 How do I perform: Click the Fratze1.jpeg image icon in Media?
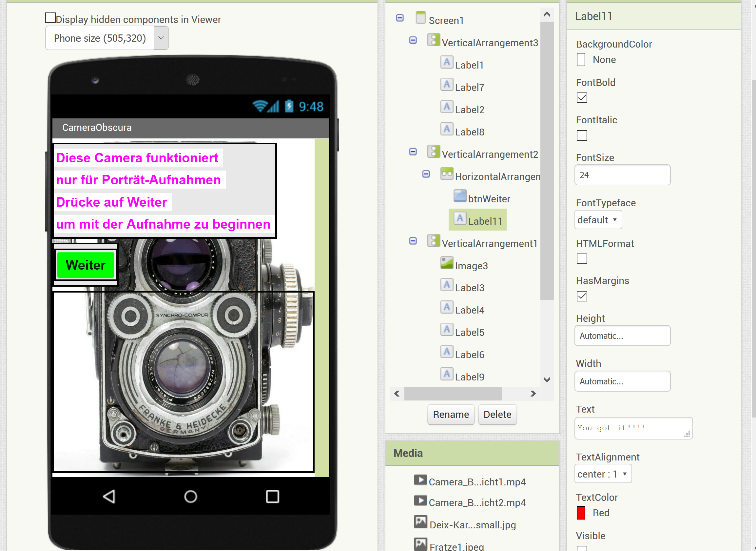tap(421, 544)
